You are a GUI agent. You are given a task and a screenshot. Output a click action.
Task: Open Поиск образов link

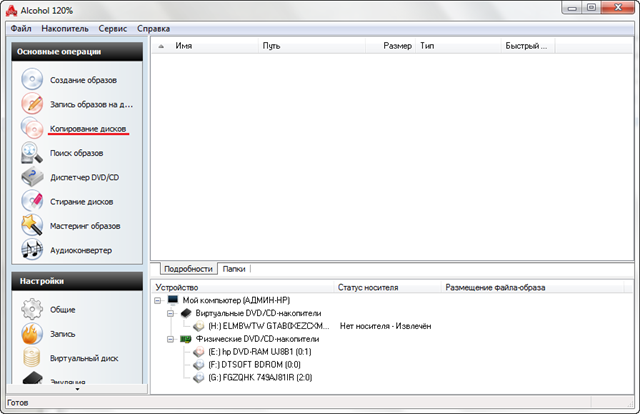pyautogui.click(x=76, y=153)
